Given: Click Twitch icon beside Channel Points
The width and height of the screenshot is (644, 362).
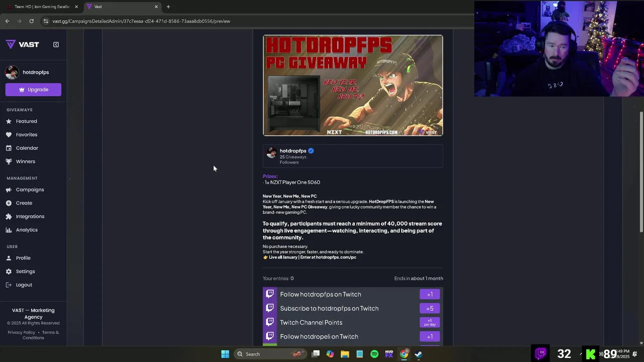Looking at the screenshot, I should [x=270, y=322].
